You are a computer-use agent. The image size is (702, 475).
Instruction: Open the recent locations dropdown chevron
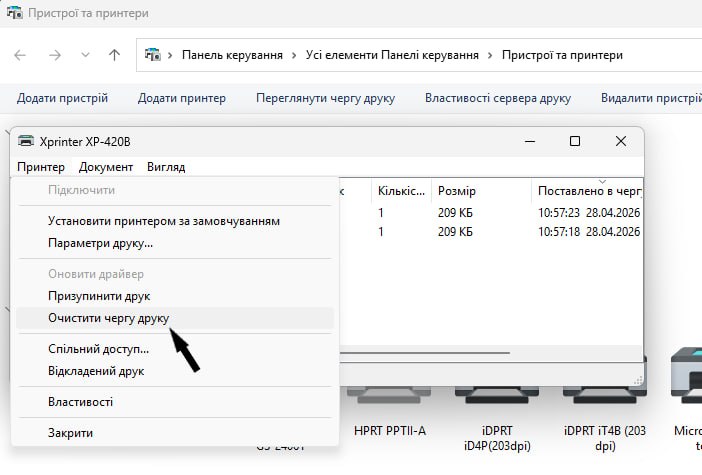85,55
